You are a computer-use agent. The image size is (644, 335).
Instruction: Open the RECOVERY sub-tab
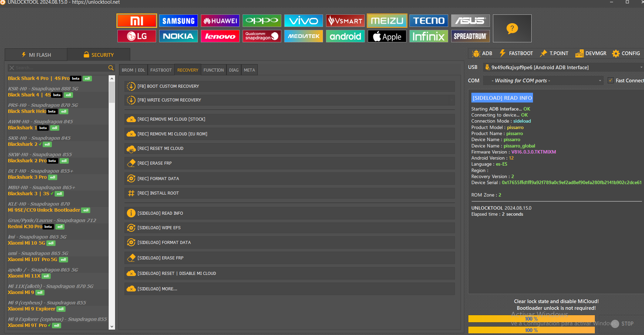click(x=188, y=70)
